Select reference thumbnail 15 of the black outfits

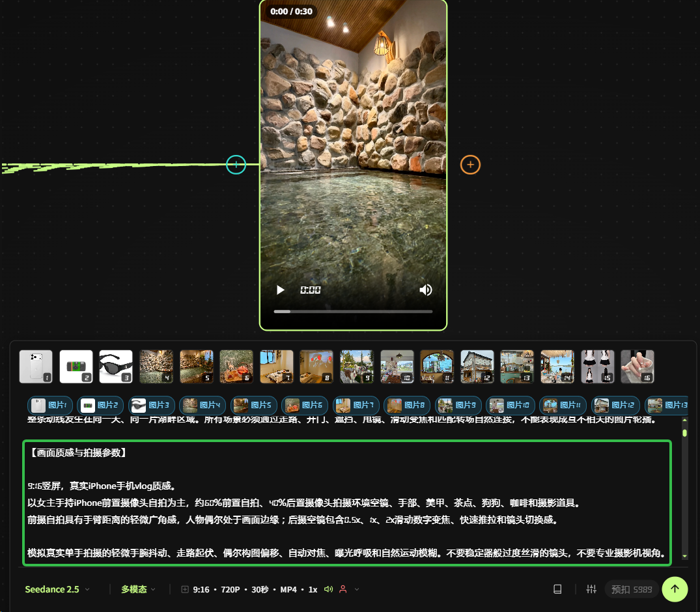pos(597,367)
